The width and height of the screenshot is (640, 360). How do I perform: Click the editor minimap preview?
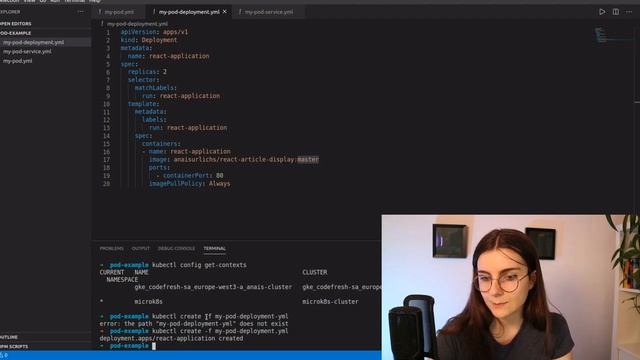612,35
